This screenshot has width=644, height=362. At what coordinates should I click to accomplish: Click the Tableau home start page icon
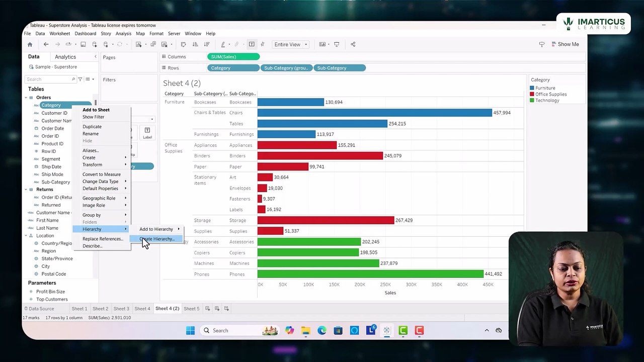click(x=30, y=44)
